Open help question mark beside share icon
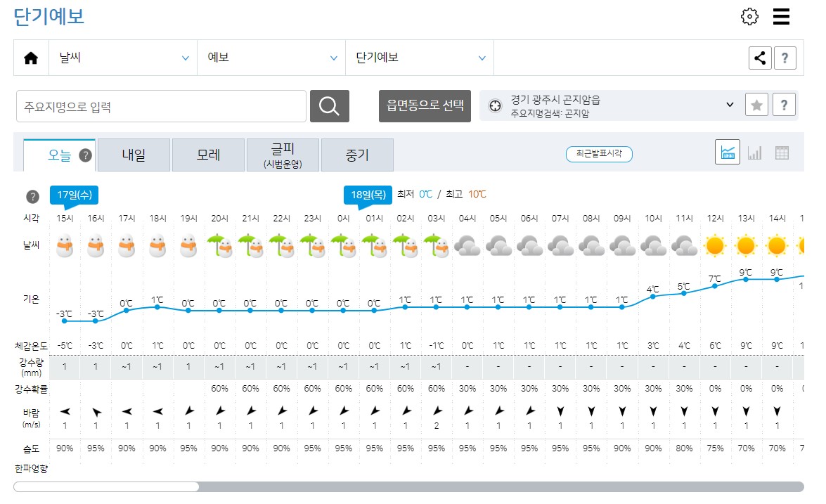The width and height of the screenshot is (826, 504). pyautogui.click(x=785, y=58)
